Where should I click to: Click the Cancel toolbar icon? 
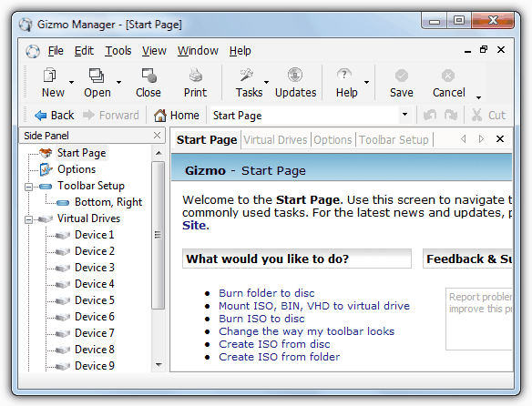[448, 76]
